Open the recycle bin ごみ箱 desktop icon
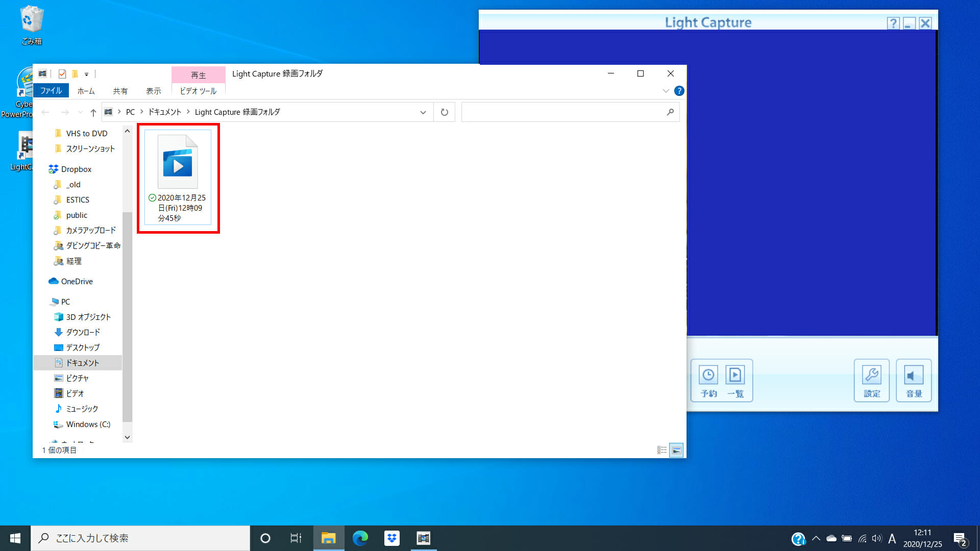This screenshot has width=980, height=551. [x=32, y=26]
